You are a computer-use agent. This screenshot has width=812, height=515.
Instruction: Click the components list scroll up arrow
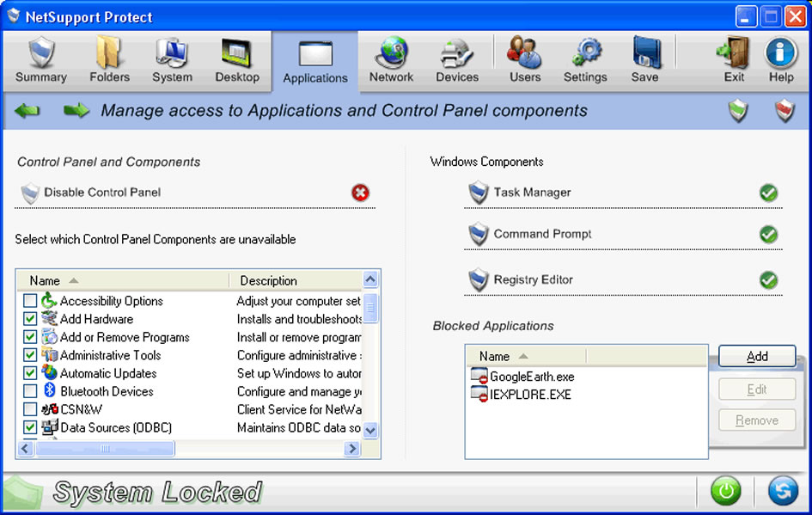pos(370,279)
